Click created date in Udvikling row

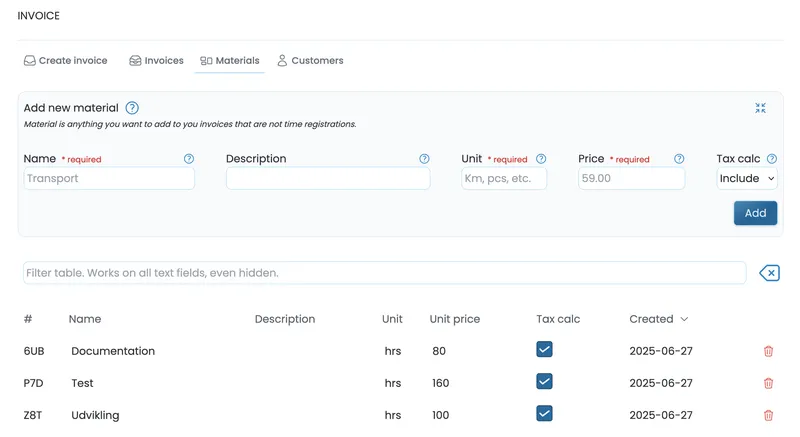(x=661, y=415)
